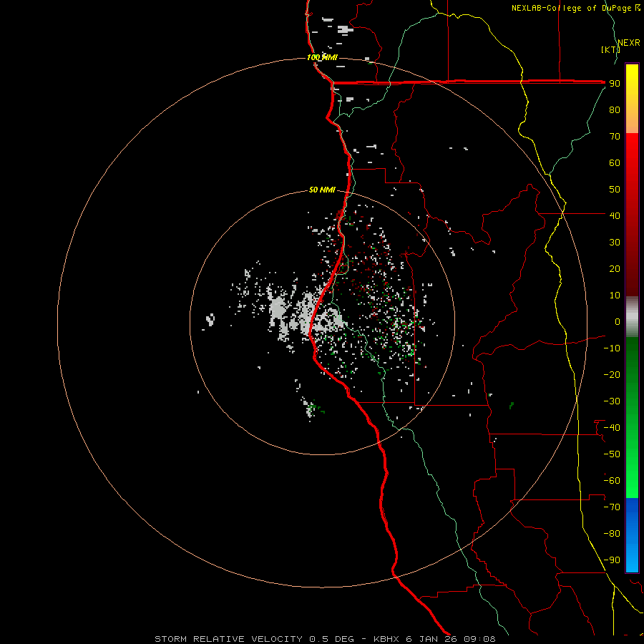Select the -80 value on velocity scale

pos(612,534)
